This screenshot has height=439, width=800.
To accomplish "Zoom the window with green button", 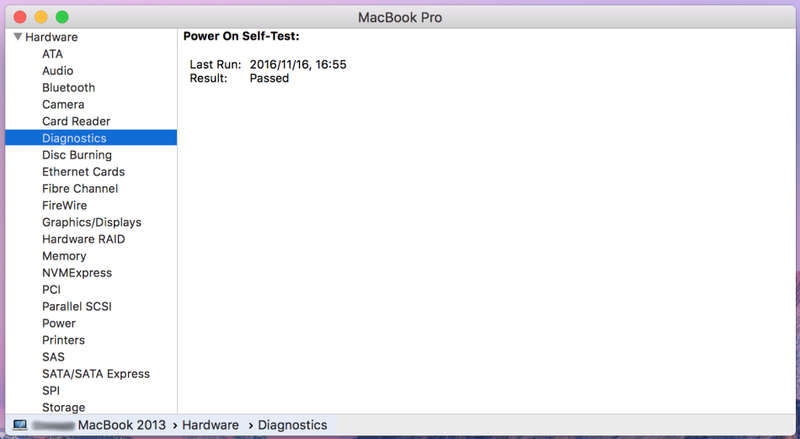I will click(62, 17).
